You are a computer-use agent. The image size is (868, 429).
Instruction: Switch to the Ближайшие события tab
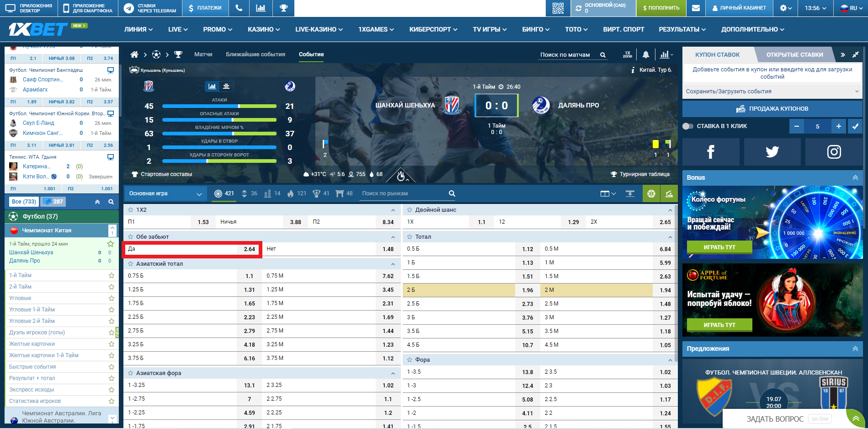pyautogui.click(x=256, y=54)
